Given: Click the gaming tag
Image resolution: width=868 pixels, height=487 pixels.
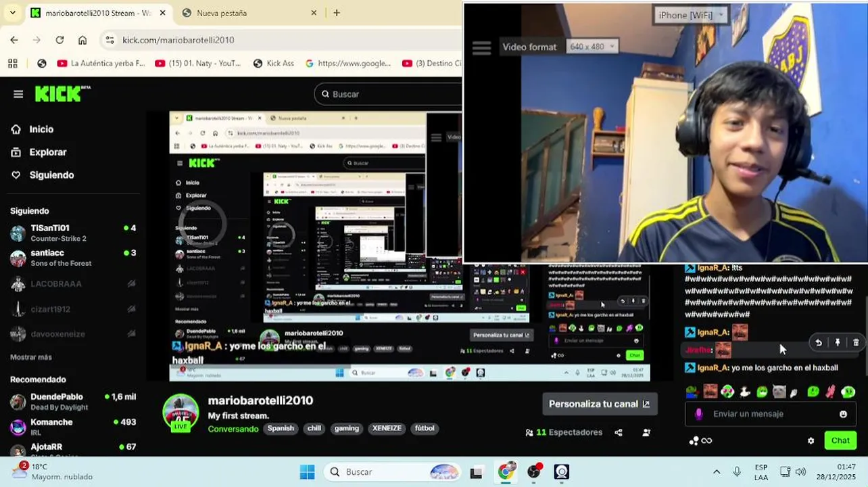Looking at the screenshot, I should 347,428.
